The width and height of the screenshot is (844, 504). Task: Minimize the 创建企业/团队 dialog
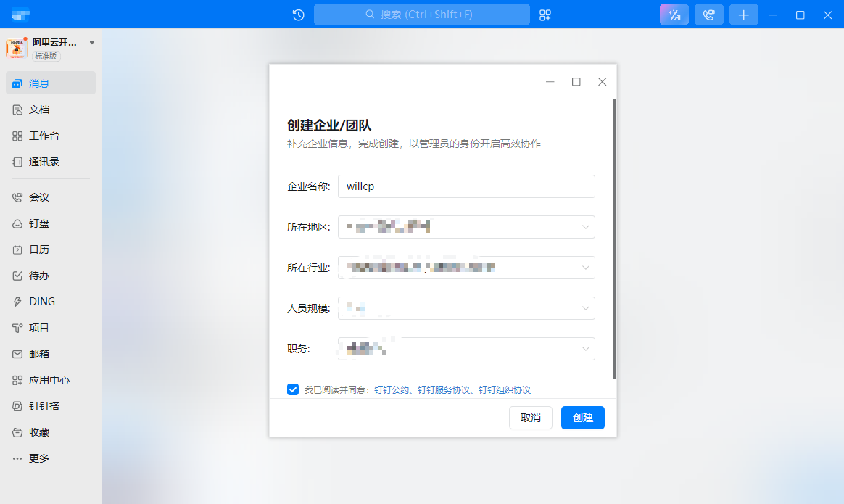click(x=550, y=82)
